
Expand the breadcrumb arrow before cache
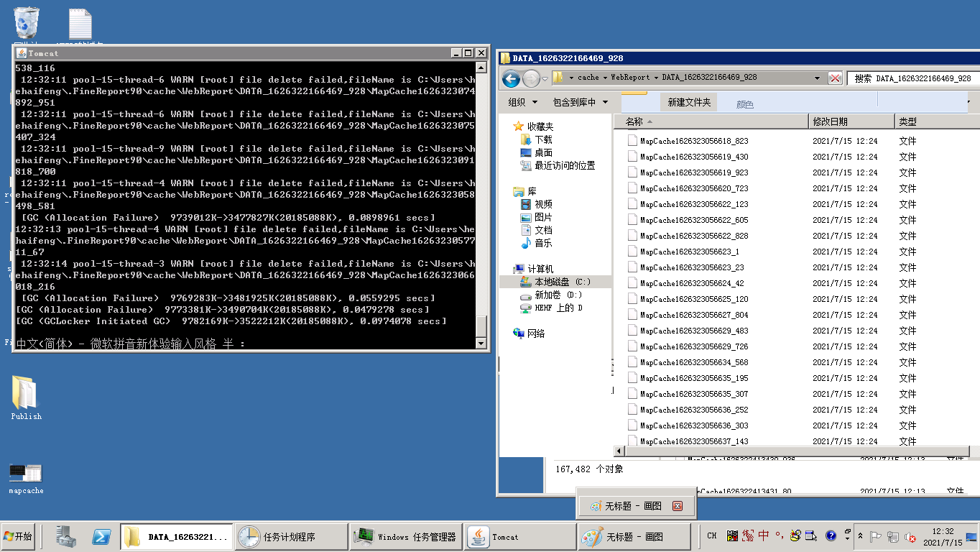click(x=571, y=78)
